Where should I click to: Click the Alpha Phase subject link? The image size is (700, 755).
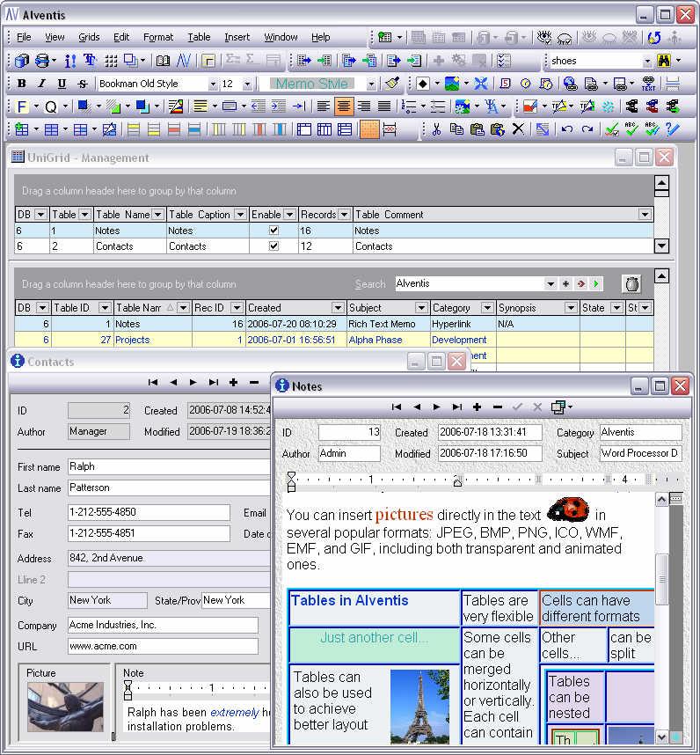[x=376, y=340]
